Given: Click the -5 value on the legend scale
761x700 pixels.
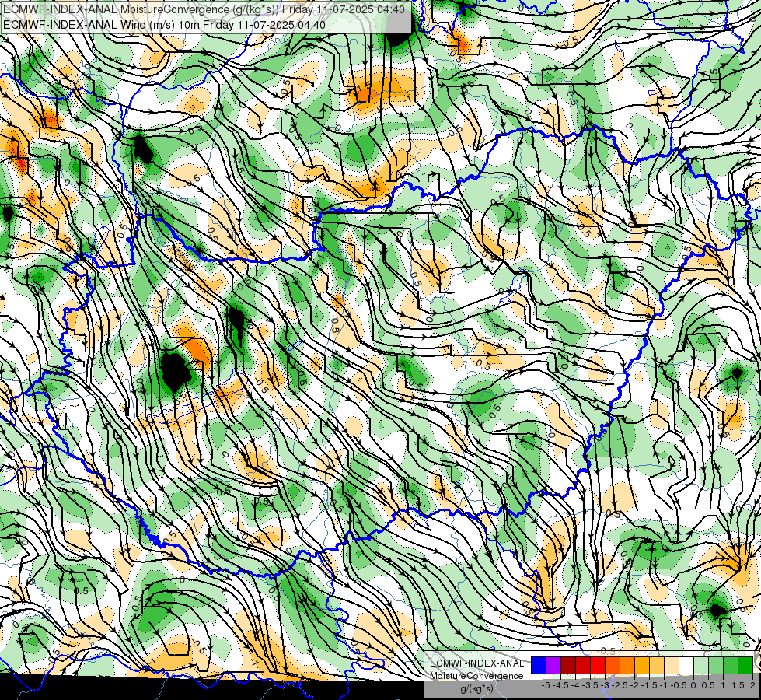Looking at the screenshot, I should pos(546,685).
